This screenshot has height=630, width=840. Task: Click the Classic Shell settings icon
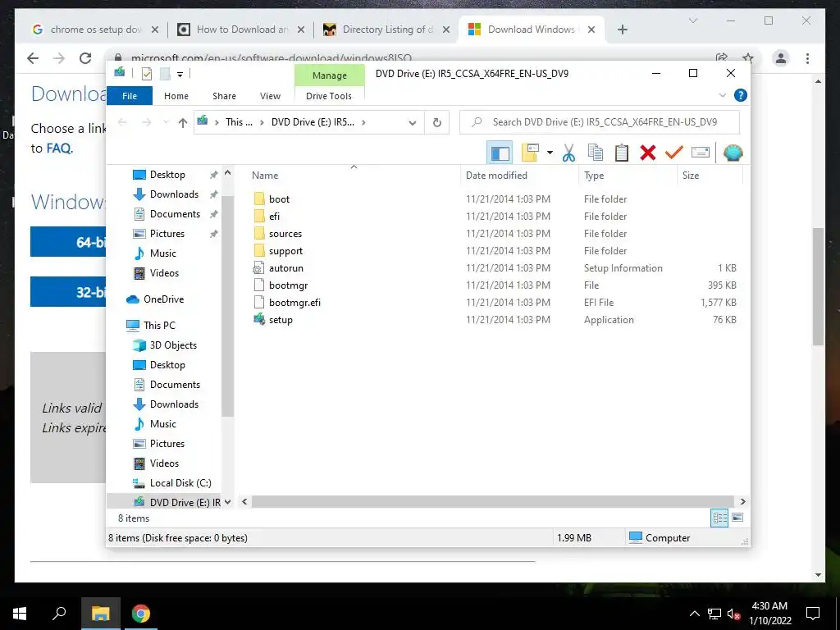[733, 153]
